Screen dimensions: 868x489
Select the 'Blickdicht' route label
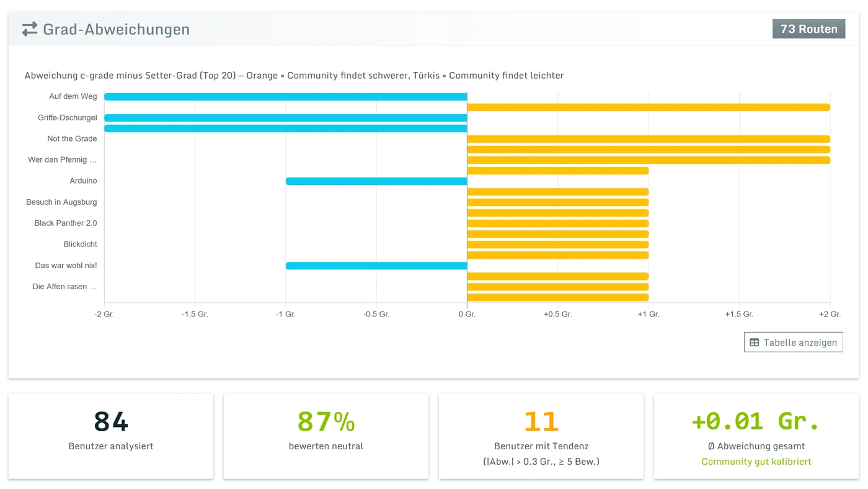pos(81,244)
